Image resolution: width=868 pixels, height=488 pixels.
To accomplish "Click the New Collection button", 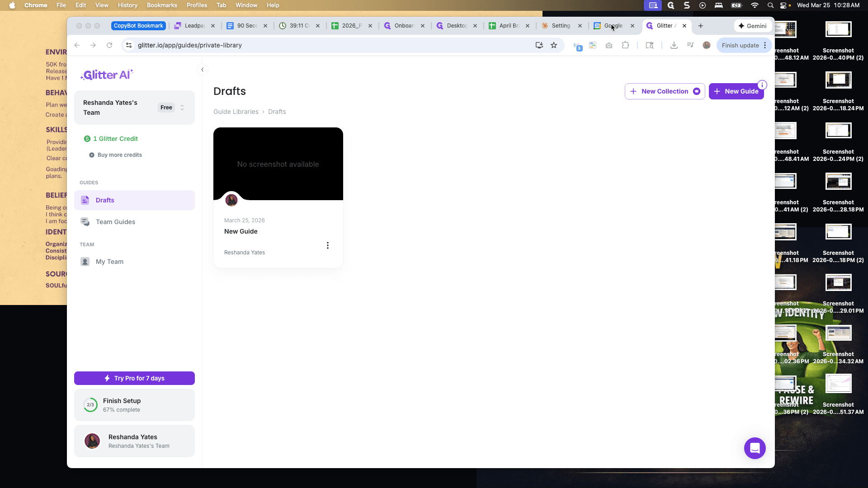I will click(665, 91).
